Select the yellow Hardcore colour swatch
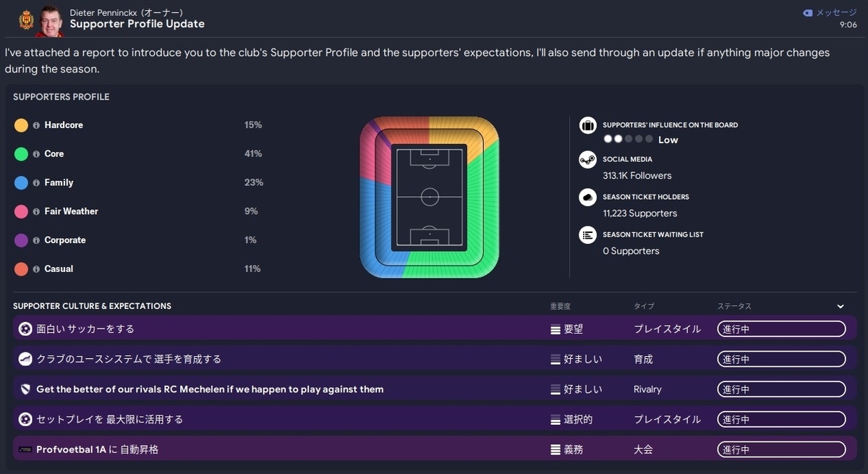The height and width of the screenshot is (474, 868). point(21,125)
